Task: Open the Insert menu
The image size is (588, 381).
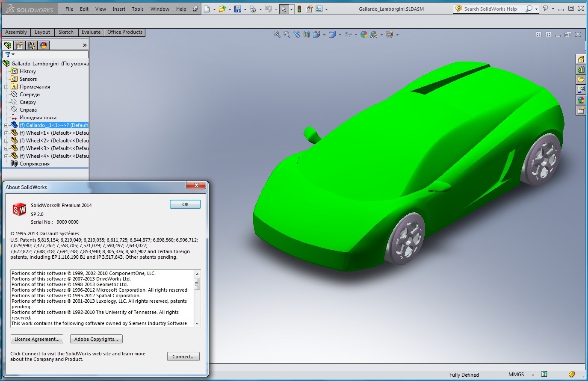Action: (x=119, y=9)
